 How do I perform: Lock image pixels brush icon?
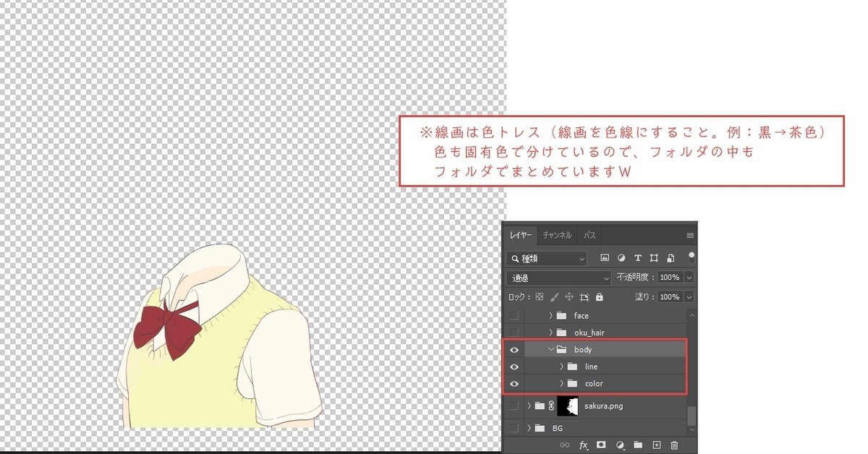pyautogui.click(x=555, y=297)
